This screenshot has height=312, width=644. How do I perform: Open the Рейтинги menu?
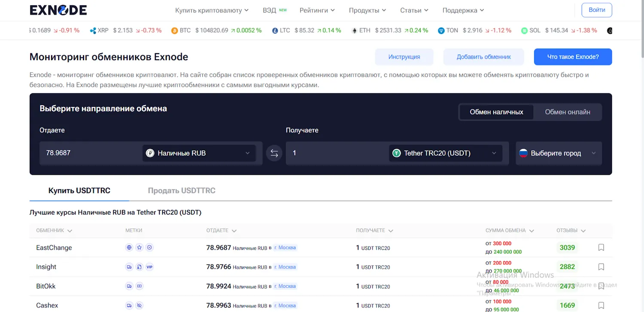click(x=317, y=10)
